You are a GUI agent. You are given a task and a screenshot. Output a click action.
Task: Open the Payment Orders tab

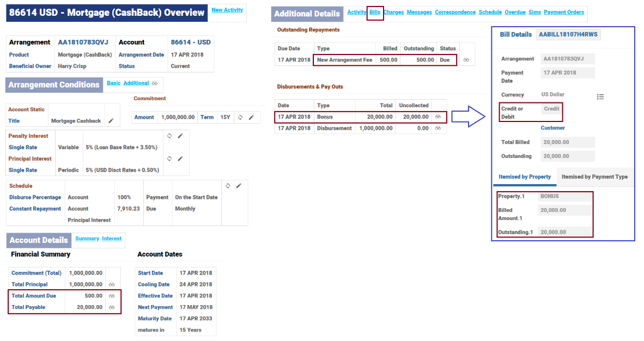[x=563, y=12]
